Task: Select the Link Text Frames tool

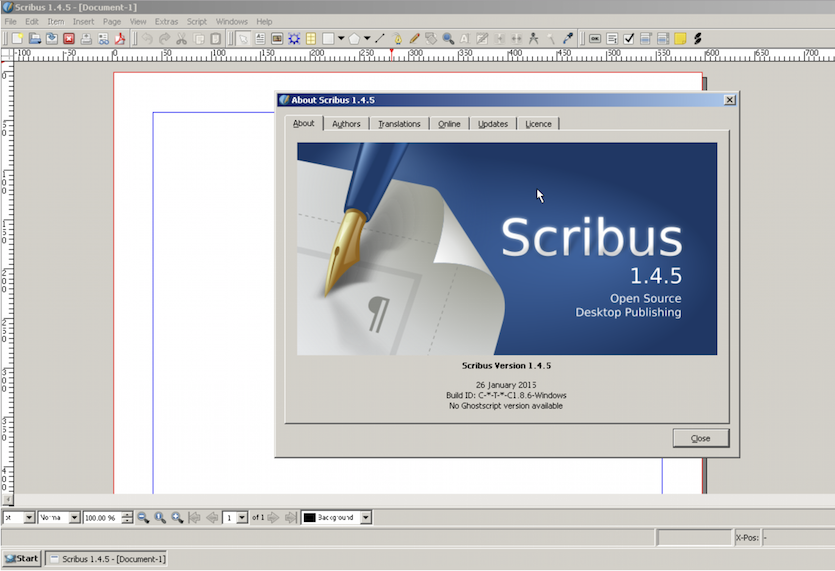Action: [x=499, y=38]
